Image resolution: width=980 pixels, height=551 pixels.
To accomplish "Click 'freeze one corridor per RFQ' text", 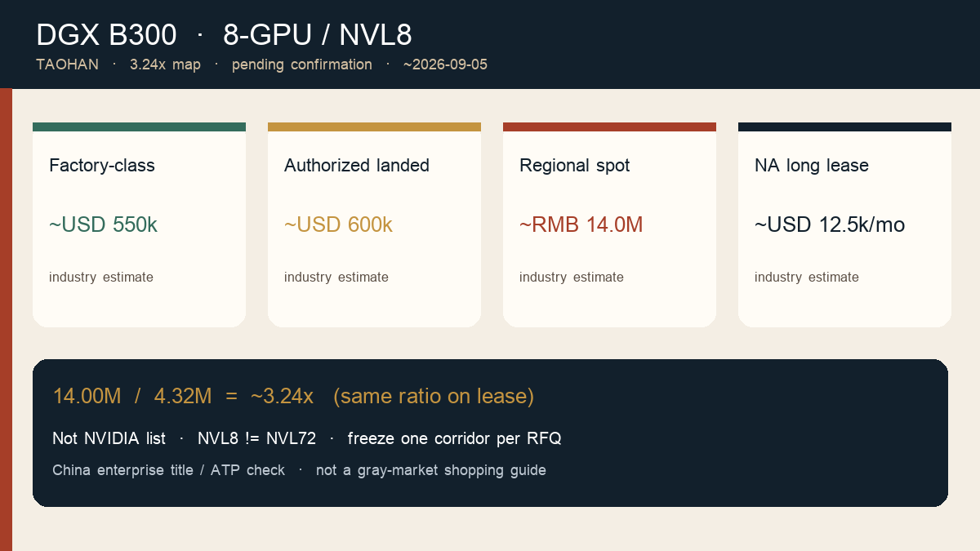I will [x=455, y=438].
